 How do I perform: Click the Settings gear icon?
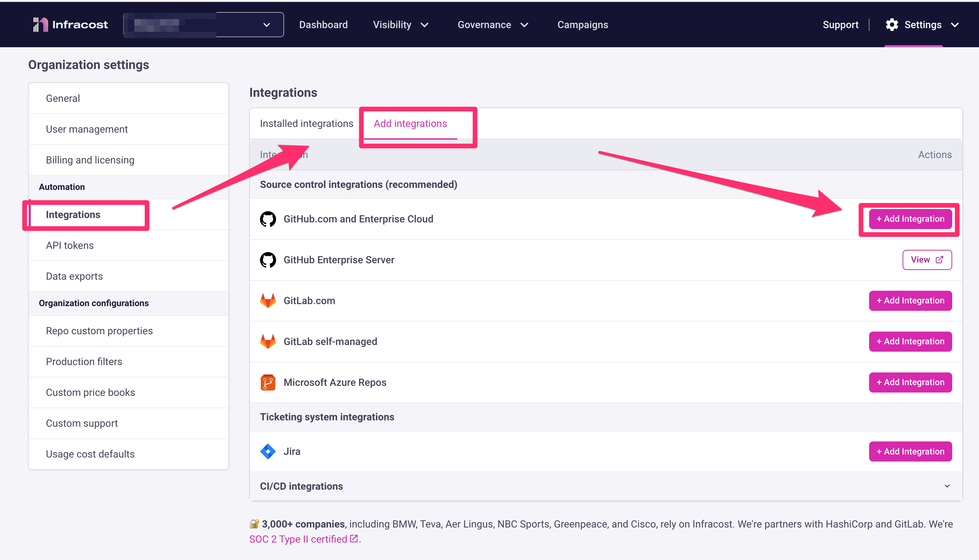pos(892,24)
